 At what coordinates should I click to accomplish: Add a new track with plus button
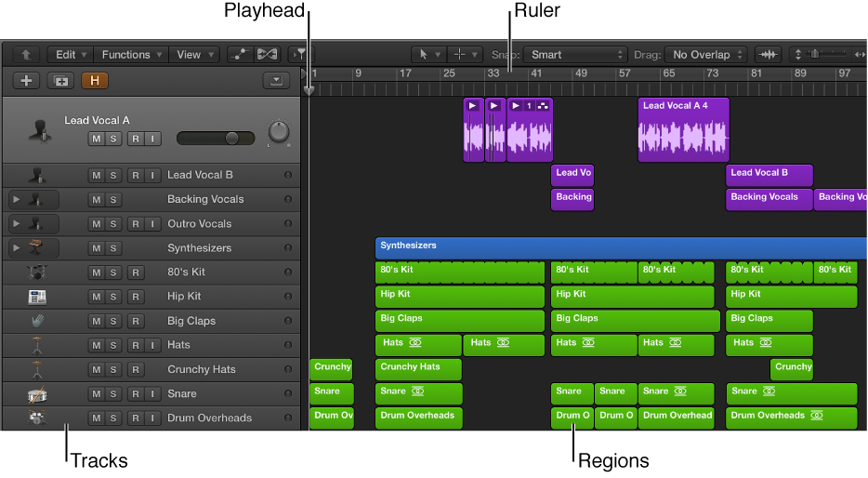[x=26, y=81]
